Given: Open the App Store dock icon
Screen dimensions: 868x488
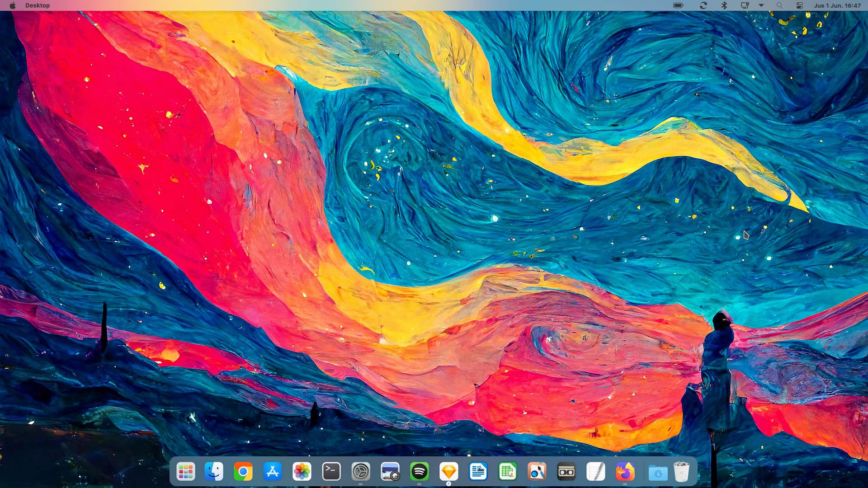Looking at the screenshot, I should pyautogui.click(x=273, y=472).
